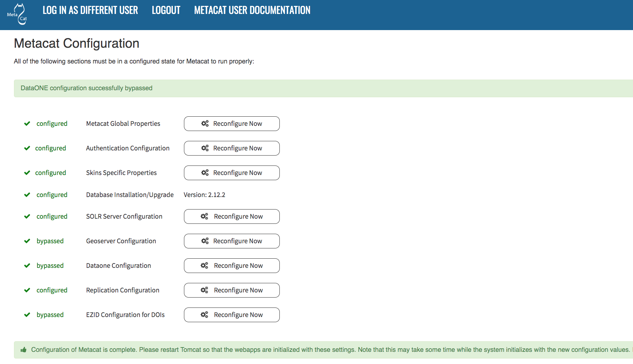Click gears icon in Geoserver Configuration row
Image resolution: width=633 pixels, height=364 pixels.
click(205, 241)
